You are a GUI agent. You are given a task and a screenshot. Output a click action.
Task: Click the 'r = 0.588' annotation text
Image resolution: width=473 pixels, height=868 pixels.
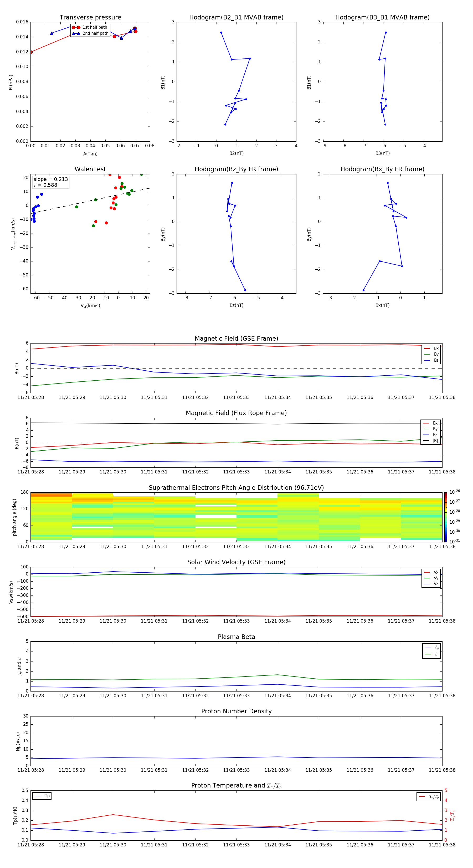point(45,185)
